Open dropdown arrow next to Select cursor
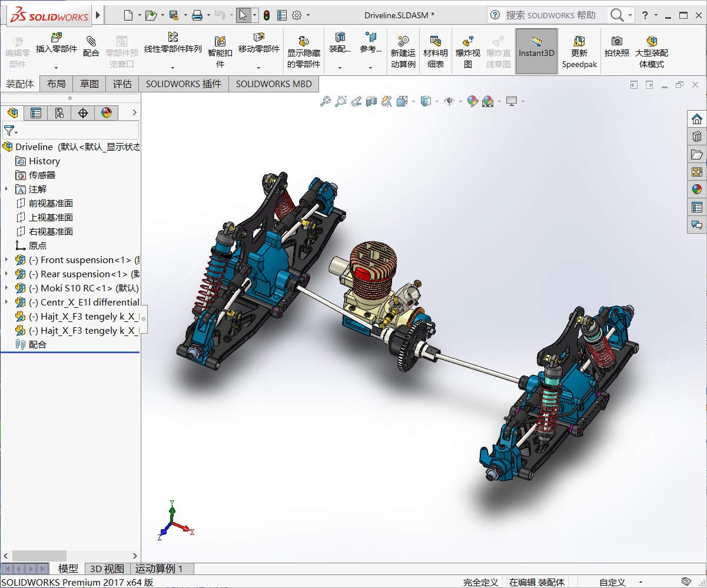Viewport: 707px width, 588px height. click(255, 15)
